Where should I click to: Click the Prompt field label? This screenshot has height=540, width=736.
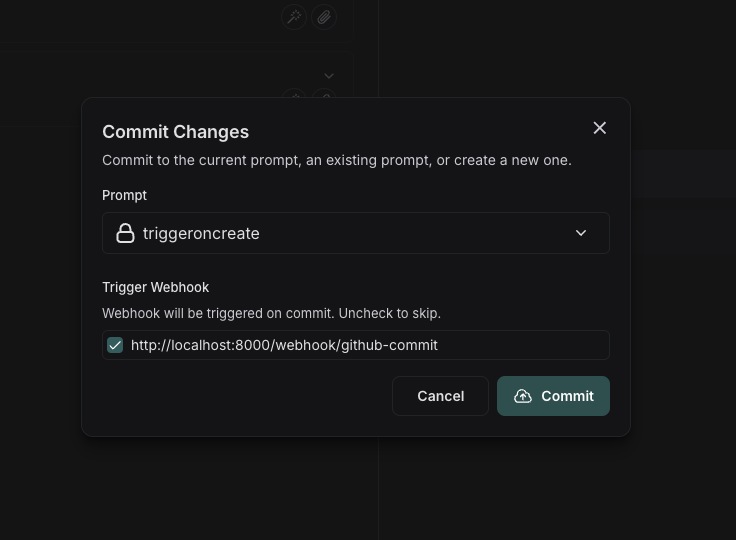pos(124,195)
